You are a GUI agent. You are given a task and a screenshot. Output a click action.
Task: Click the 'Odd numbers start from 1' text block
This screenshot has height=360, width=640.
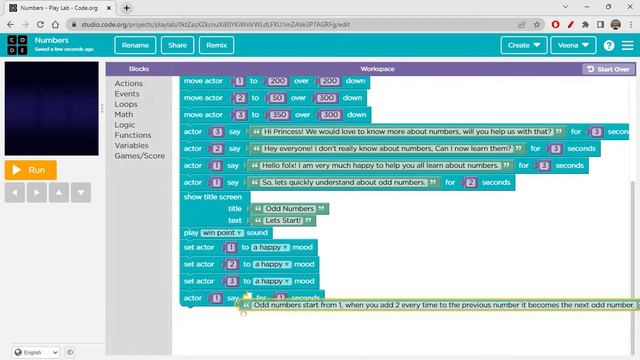(439, 305)
